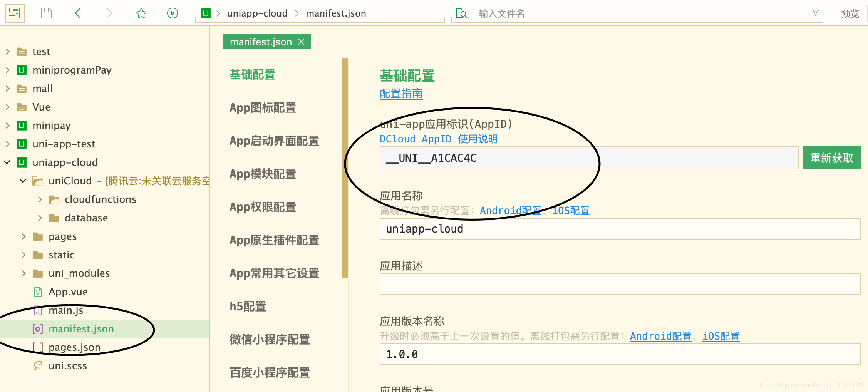Click the manifest.json gear file icon
The image size is (868, 392).
pyautogui.click(x=38, y=329)
